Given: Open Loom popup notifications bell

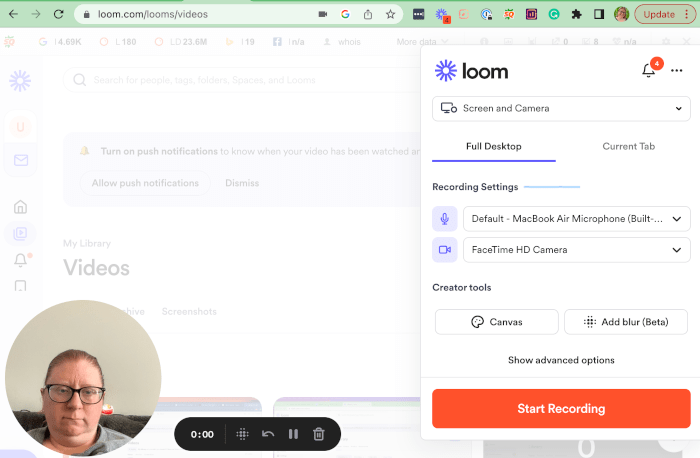Looking at the screenshot, I should pyautogui.click(x=649, y=71).
